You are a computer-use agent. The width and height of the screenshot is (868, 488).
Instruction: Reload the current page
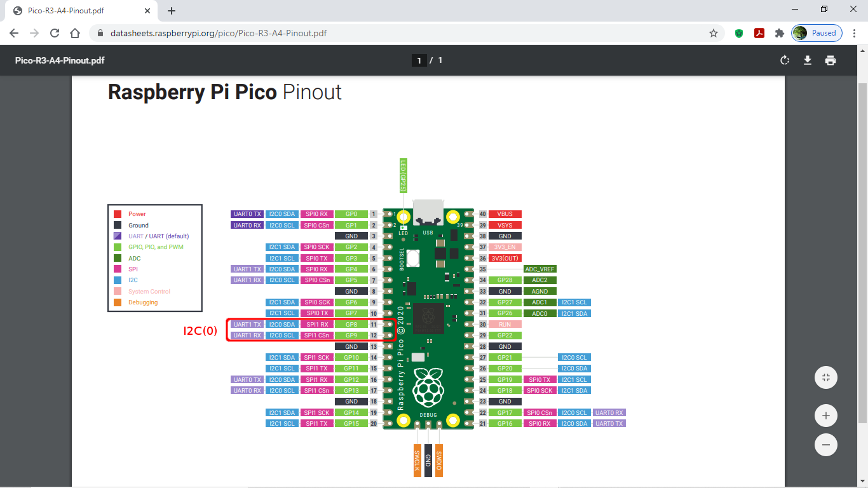[x=55, y=33]
